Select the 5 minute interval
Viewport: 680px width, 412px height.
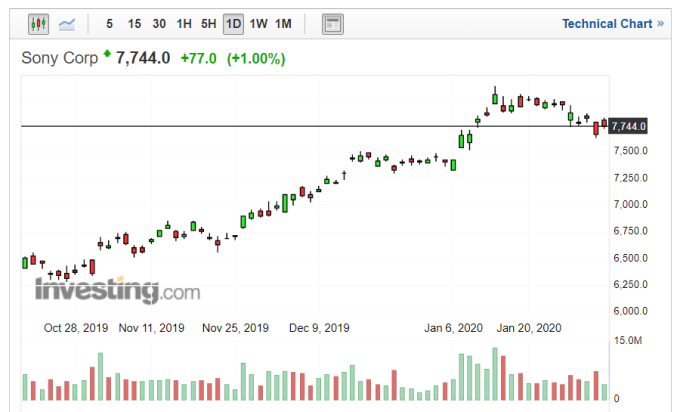109,24
